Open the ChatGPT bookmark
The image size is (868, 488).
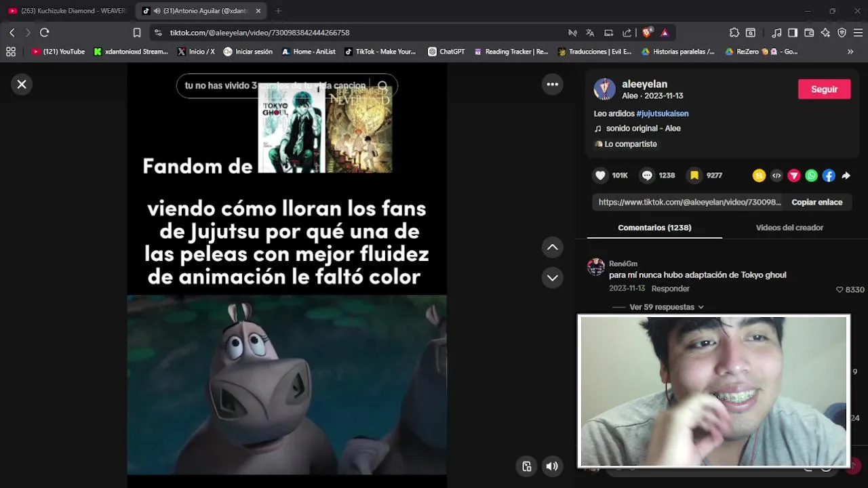coord(446,52)
